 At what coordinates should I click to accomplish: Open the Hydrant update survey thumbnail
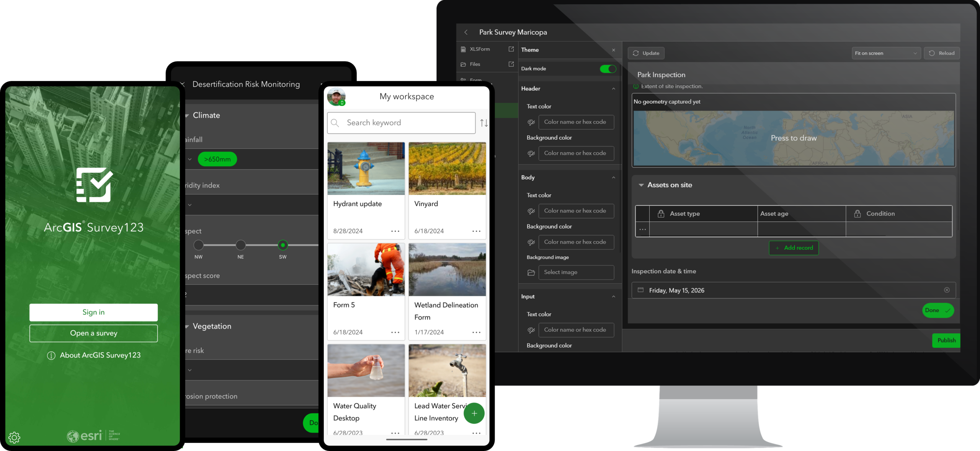point(366,169)
